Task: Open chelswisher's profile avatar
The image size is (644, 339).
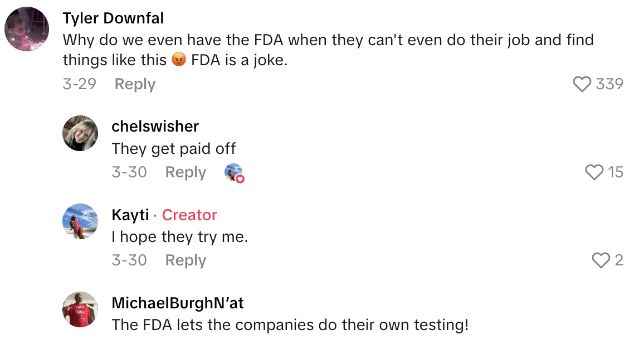Action: pyautogui.click(x=80, y=133)
